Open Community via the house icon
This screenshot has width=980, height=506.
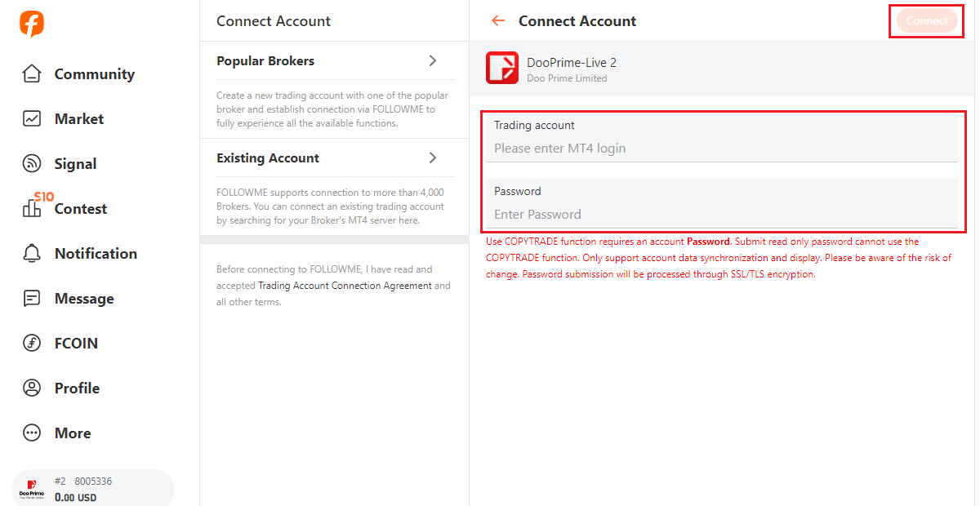coord(32,74)
